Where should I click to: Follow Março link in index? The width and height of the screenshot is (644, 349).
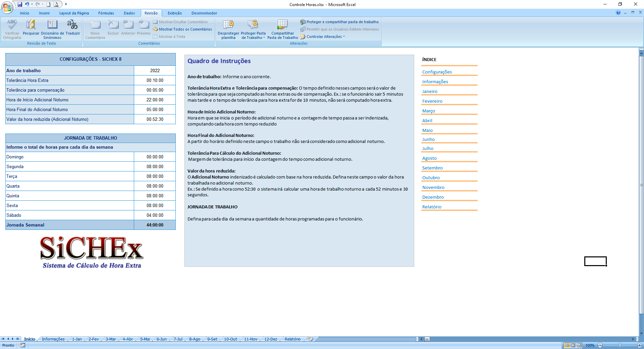[429, 111]
